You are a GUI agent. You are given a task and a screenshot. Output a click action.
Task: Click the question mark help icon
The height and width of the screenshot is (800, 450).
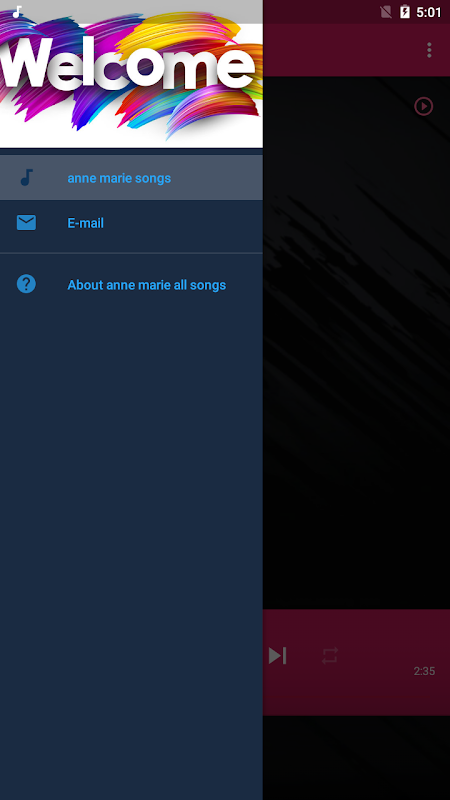point(26,284)
